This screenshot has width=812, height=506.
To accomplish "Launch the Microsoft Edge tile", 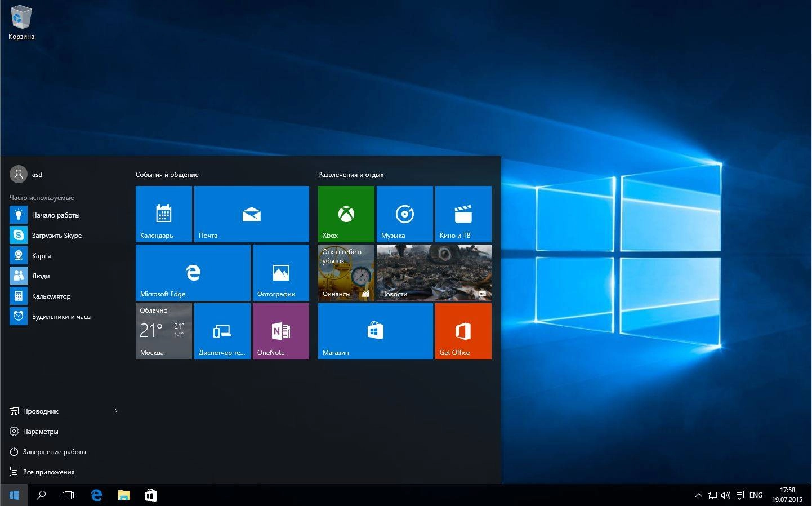I will coord(193,273).
